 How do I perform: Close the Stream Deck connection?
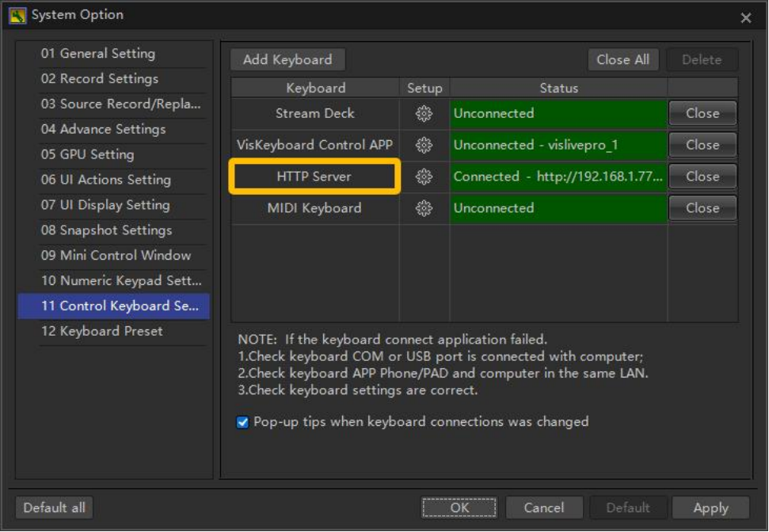coord(702,113)
